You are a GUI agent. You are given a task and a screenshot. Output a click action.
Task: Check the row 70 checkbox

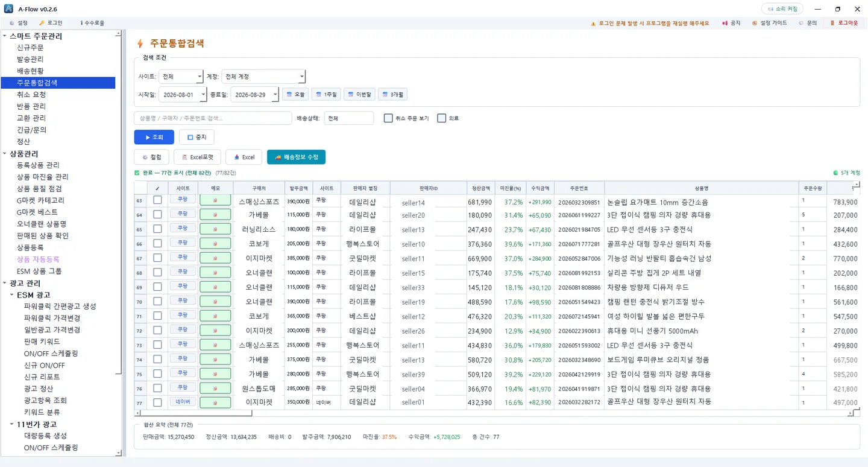pyautogui.click(x=157, y=302)
